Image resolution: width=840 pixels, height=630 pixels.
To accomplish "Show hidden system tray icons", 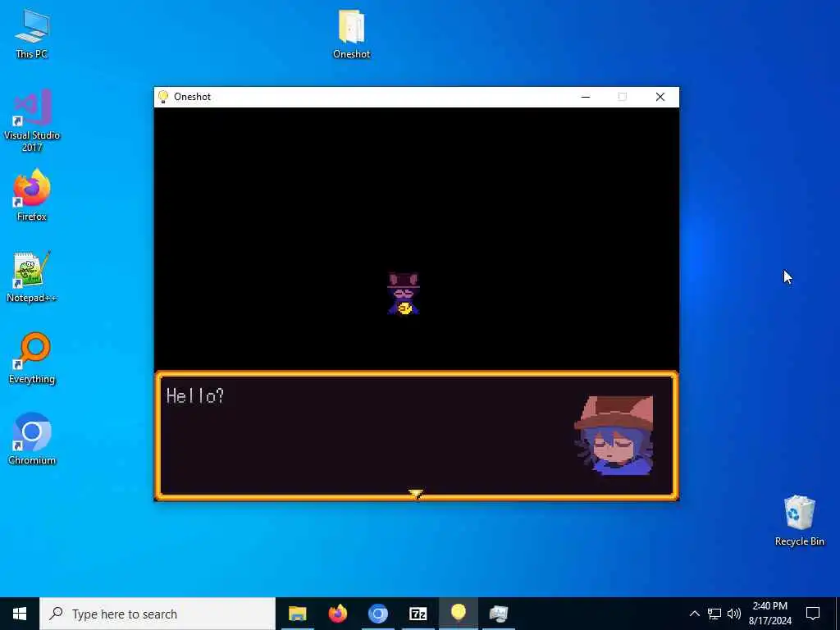I will (694, 614).
